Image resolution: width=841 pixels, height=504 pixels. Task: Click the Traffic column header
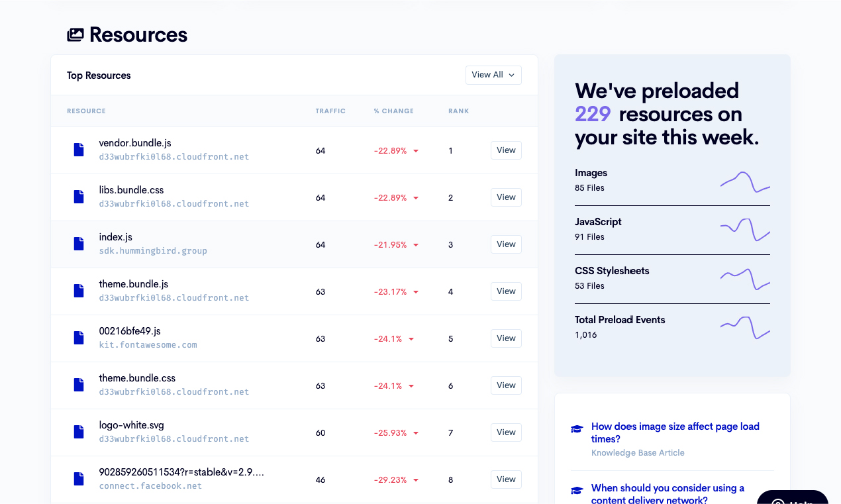[x=330, y=111]
